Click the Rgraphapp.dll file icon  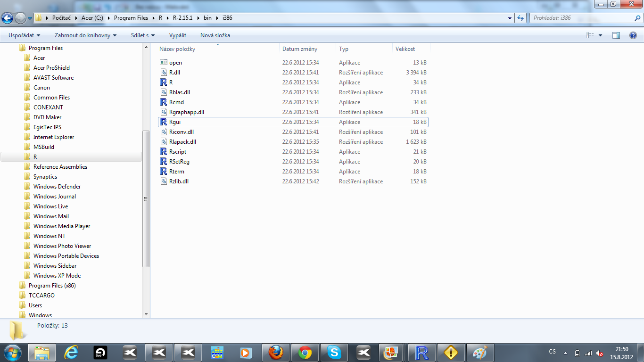pyautogui.click(x=164, y=112)
